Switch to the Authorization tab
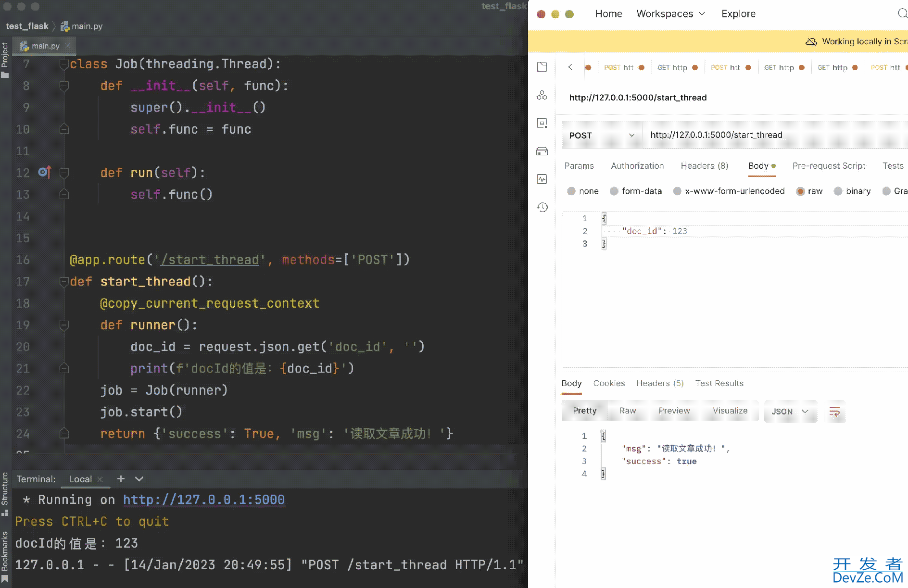 (637, 166)
